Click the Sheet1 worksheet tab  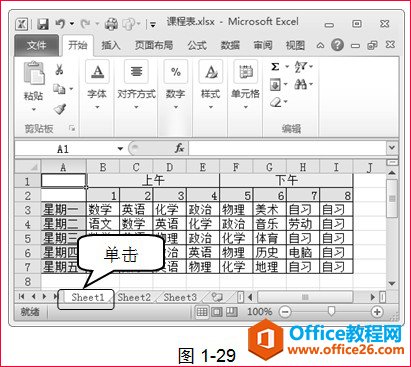coord(88,297)
